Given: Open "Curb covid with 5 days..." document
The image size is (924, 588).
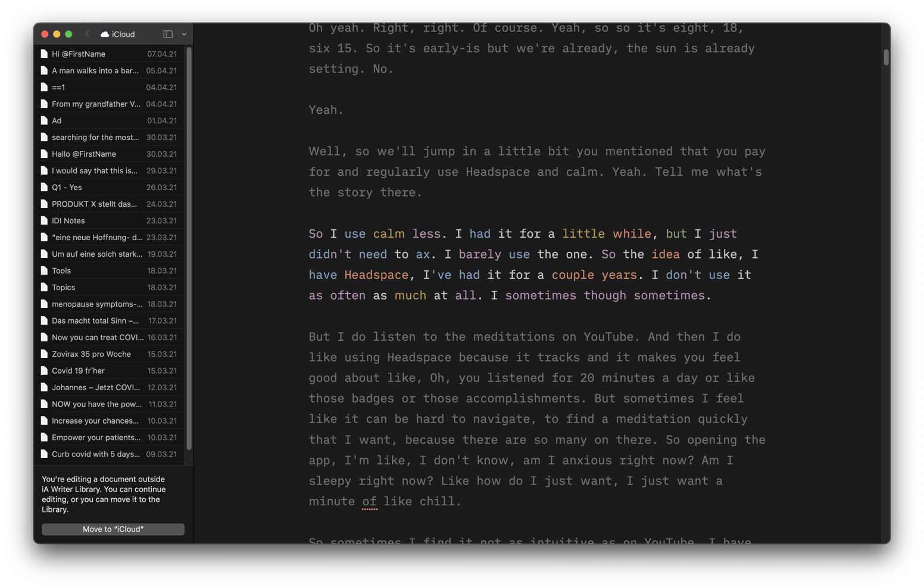Looking at the screenshot, I should pyautogui.click(x=109, y=454).
